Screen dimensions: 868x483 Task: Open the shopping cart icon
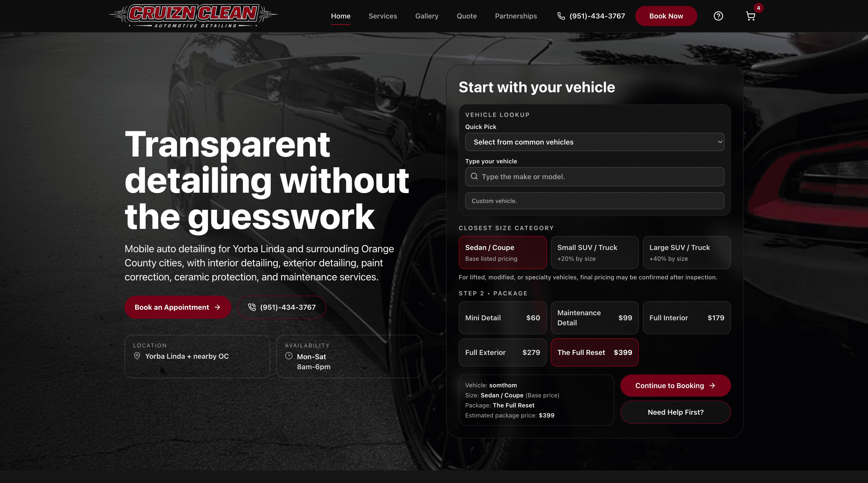[x=750, y=16]
